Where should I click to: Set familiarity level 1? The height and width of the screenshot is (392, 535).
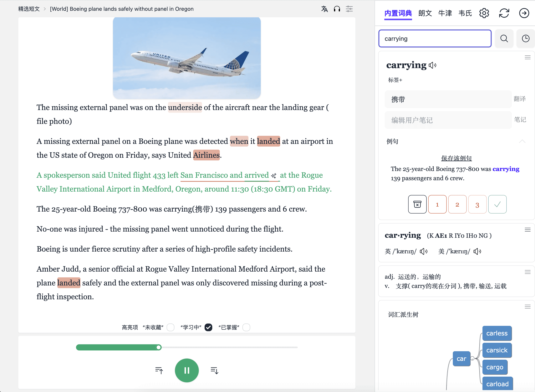point(437,204)
